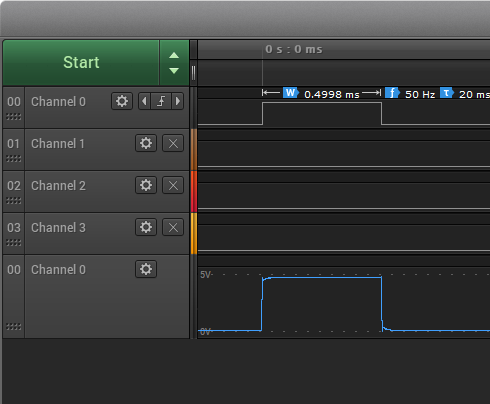Screen dimensions: 490x404
Task: Click the 0 s : 0 ms timeline marker
Action: click(x=294, y=49)
